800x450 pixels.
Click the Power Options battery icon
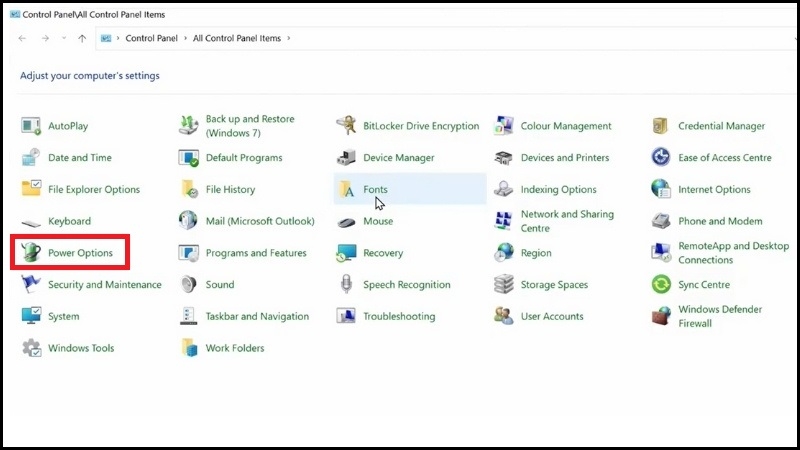click(31, 253)
